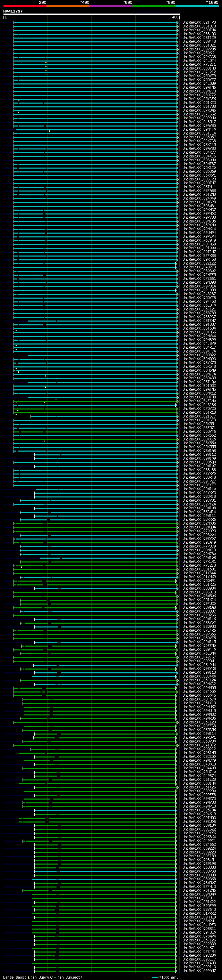Select hit label UniRef100_Q9SV31
The image size is (222, 980).
(x=199, y=500)
